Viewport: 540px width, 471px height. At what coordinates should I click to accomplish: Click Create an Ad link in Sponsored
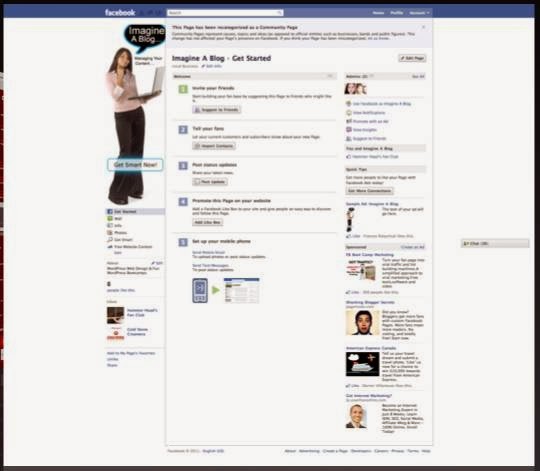pyautogui.click(x=413, y=247)
